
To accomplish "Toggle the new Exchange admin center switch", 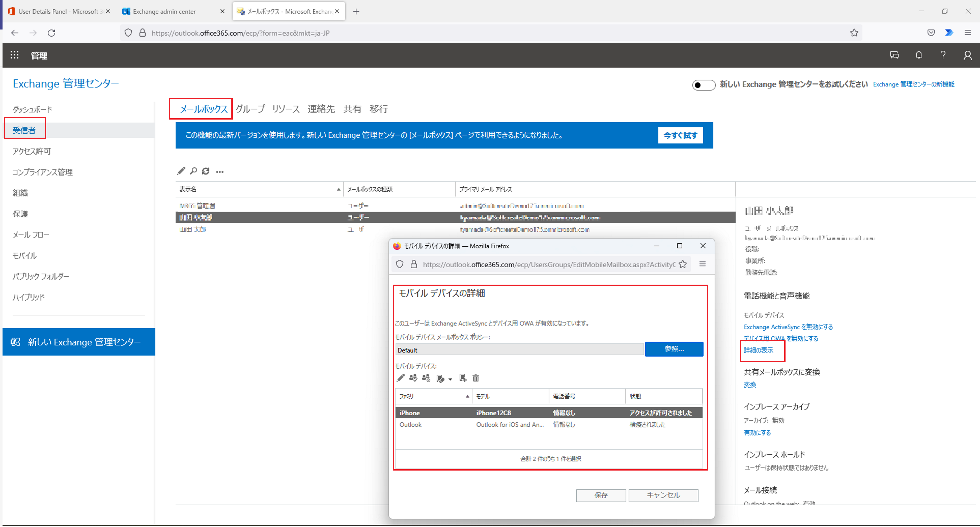I will 703,85.
